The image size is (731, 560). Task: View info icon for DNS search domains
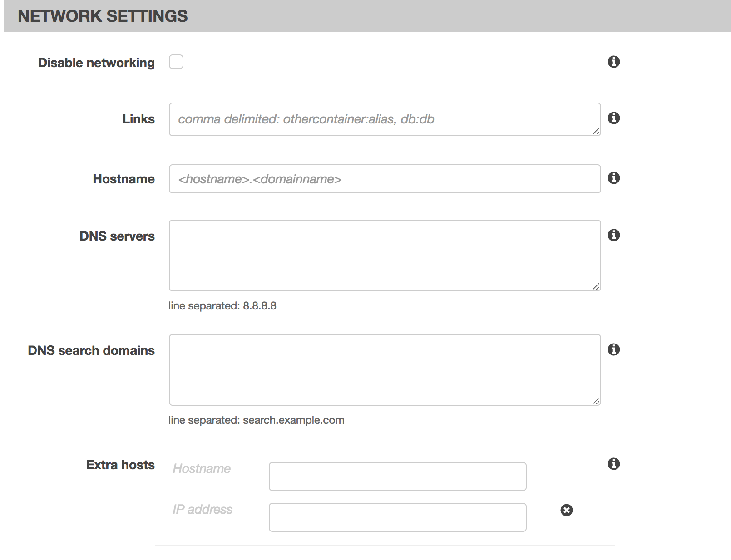pos(614,349)
